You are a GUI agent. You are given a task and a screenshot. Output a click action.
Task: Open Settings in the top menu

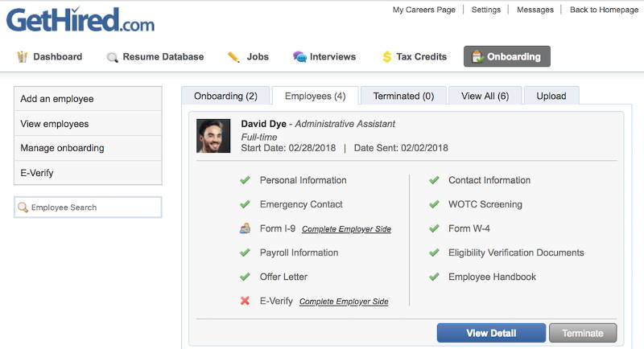tap(486, 10)
